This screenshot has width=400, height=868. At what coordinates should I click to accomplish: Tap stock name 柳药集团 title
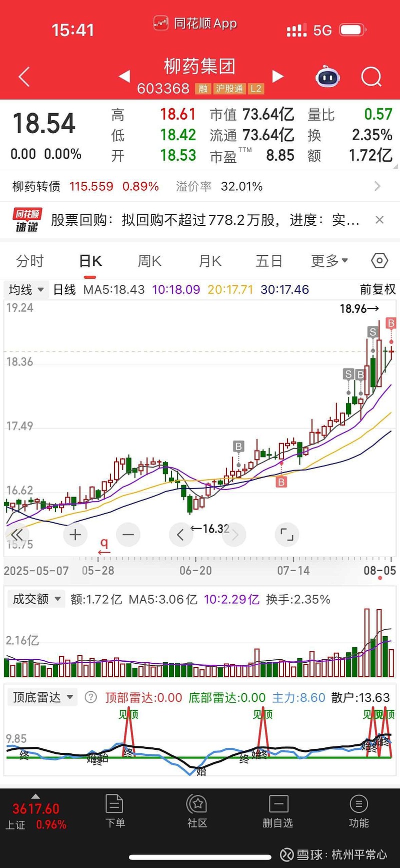click(x=199, y=66)
